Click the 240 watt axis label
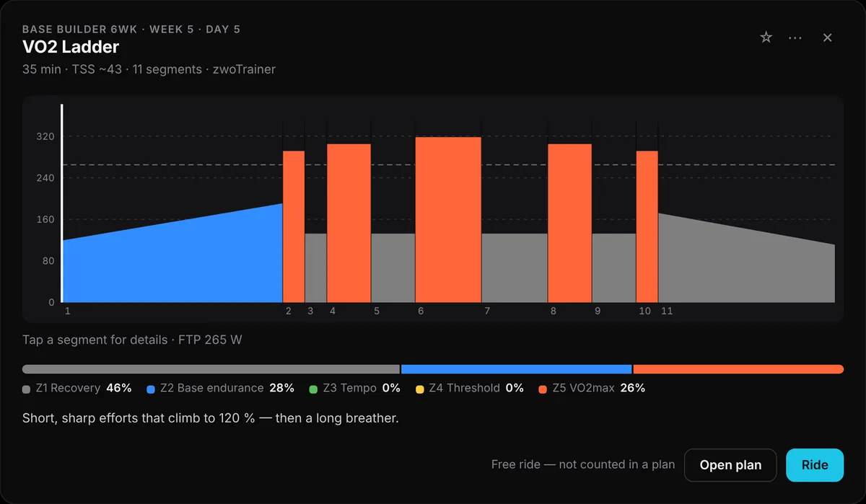 pos(46,178)
